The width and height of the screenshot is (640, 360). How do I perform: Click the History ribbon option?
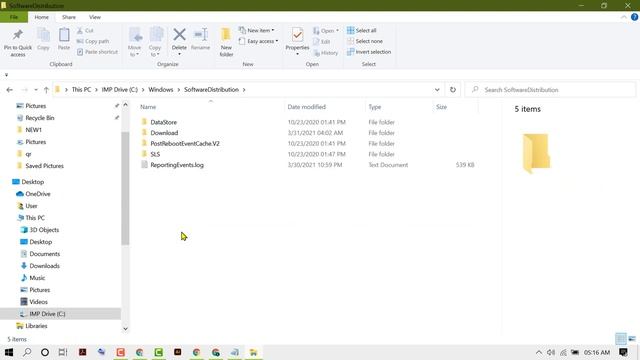click(326, 53)
